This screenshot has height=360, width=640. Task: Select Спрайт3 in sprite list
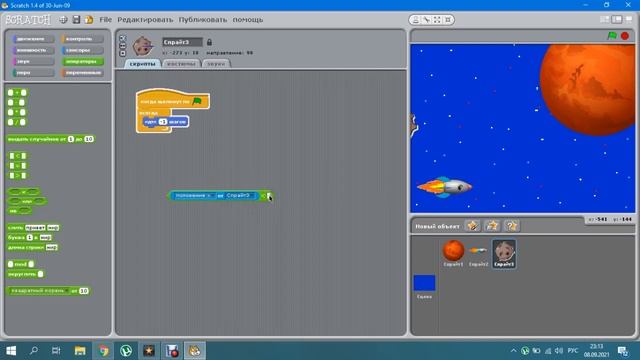504,253
